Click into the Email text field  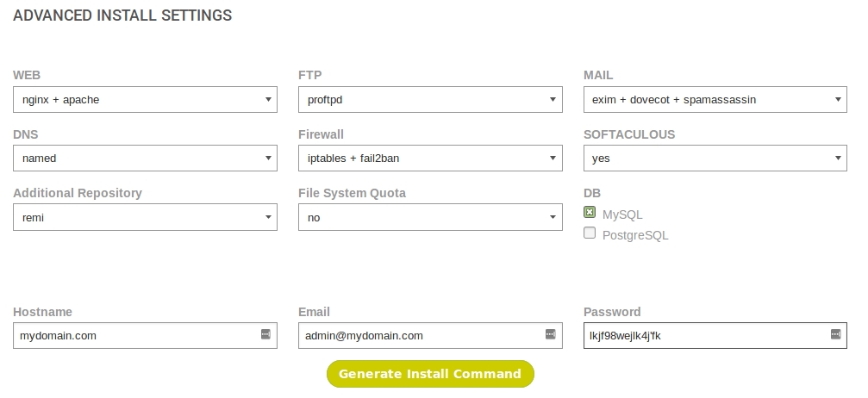(x=418, y=336)
